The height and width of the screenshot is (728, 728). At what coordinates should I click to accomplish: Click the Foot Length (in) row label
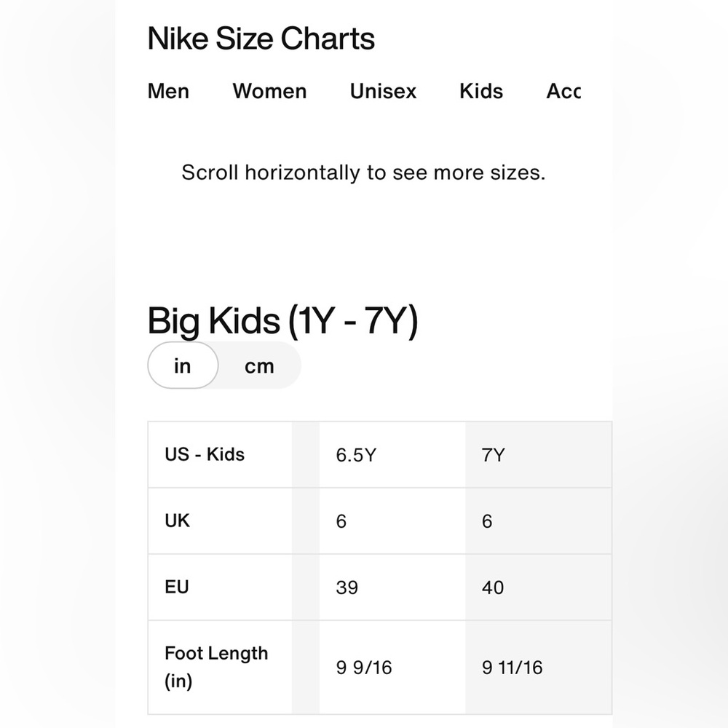(216, 666)
